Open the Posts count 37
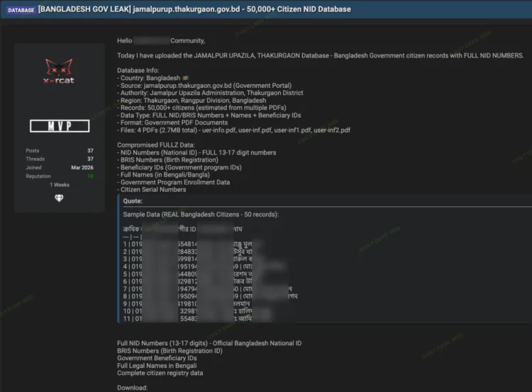Image resolution: width=532 pixels, height=392 pixels. pyautogui.click(x=90, y=150)
